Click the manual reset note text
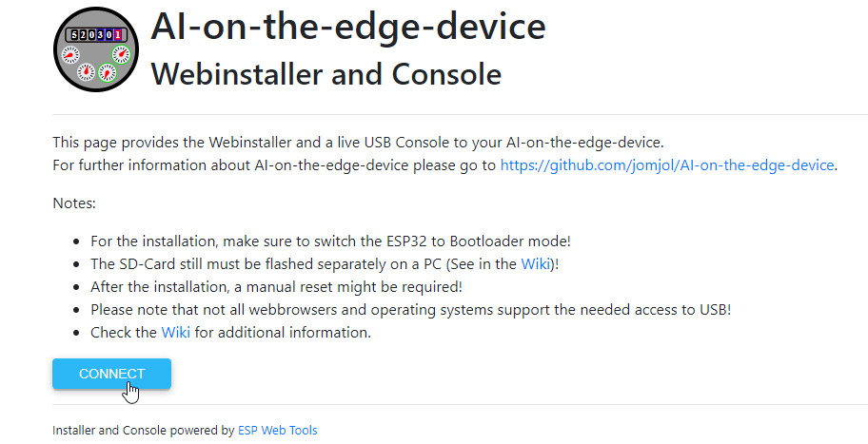 pyautogui.click(x=278, y=287)
